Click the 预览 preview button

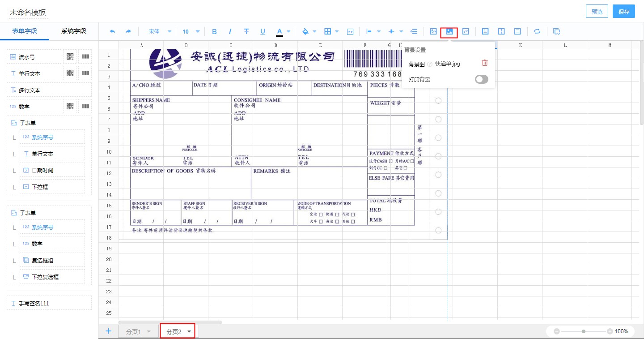(597, 12)
